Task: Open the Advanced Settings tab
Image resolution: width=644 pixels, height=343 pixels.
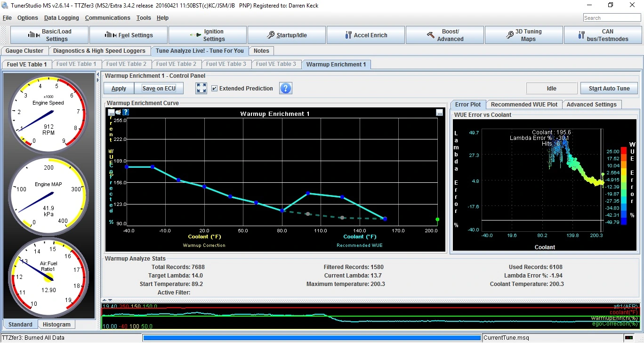Action: tap(592, 105)
